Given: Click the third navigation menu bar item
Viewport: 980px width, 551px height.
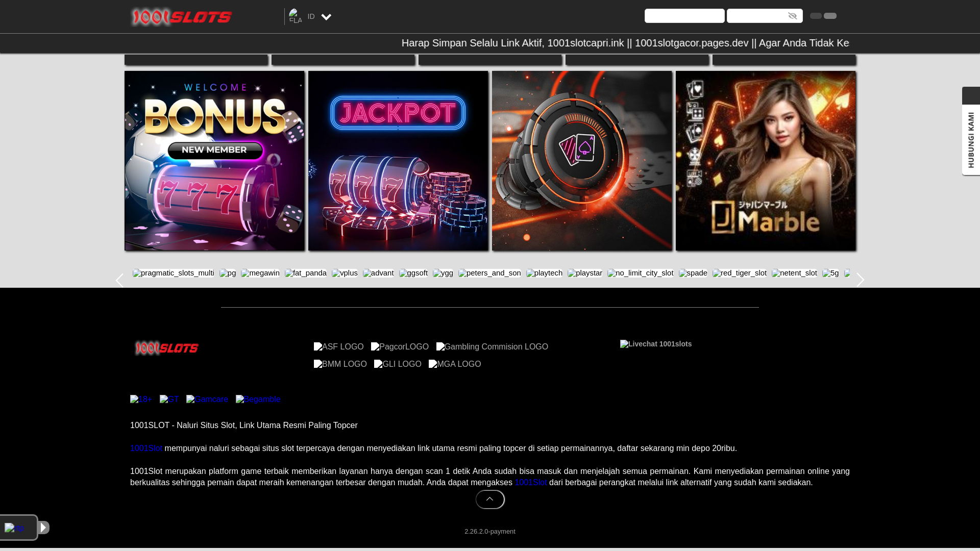Looking at the screenshot, I should click(x=490, y=60).
